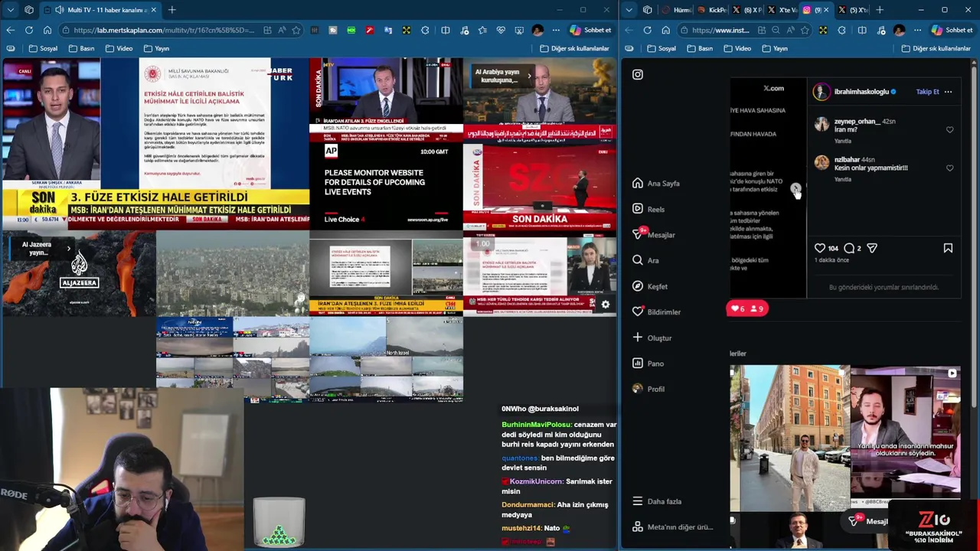Click the comment bubble icon on the post
Image resolution: width=980 pixels, height=551 pixels.
click(849, 248)
